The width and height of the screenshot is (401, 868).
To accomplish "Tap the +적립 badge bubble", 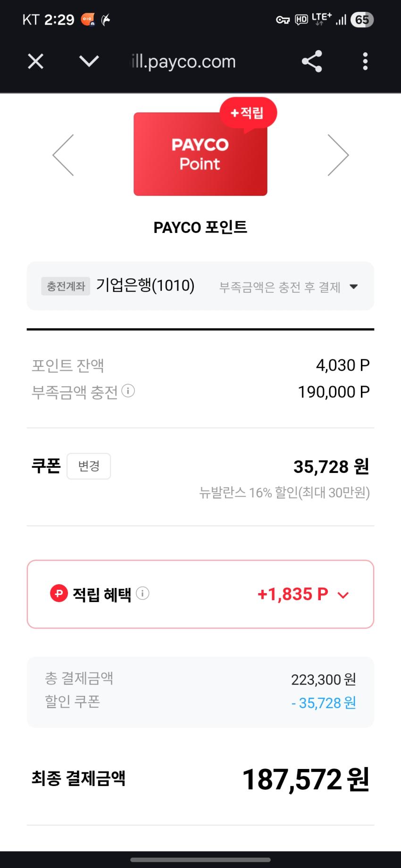I will click(x=248, y=113).
